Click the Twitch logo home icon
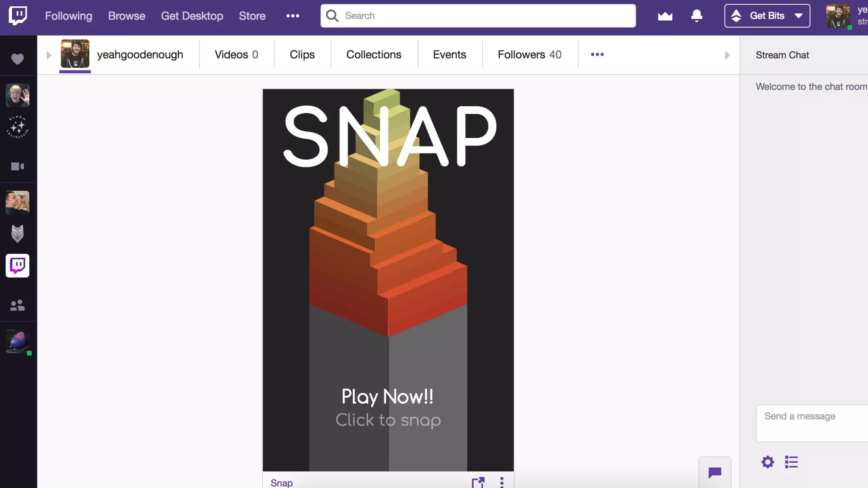The height and width of the screenshot is (488, 868). pyautogui.click(x=18, y=16)
